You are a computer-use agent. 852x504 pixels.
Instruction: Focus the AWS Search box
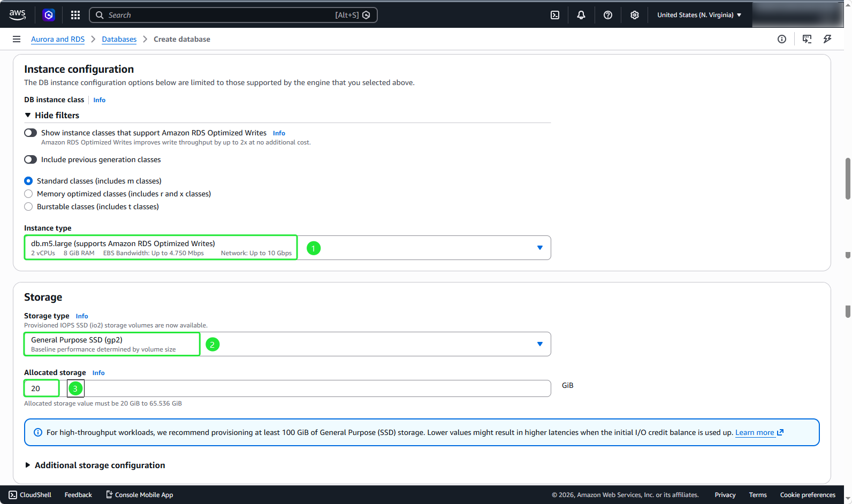[x=233, y=15]
